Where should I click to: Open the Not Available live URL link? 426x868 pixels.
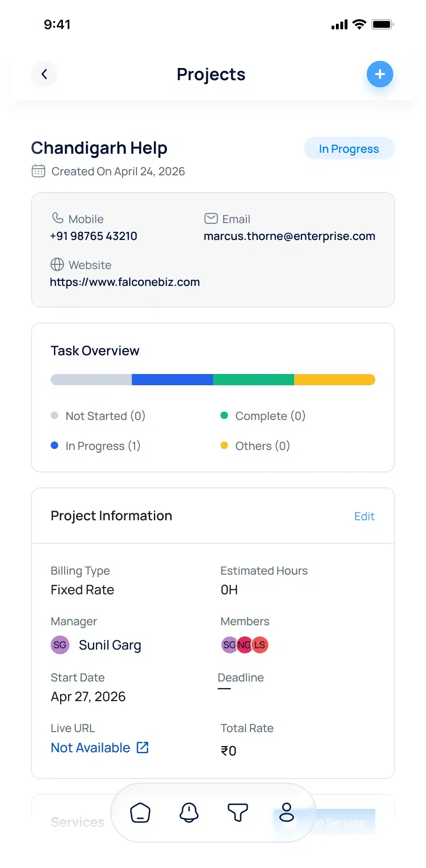point(91,748)
